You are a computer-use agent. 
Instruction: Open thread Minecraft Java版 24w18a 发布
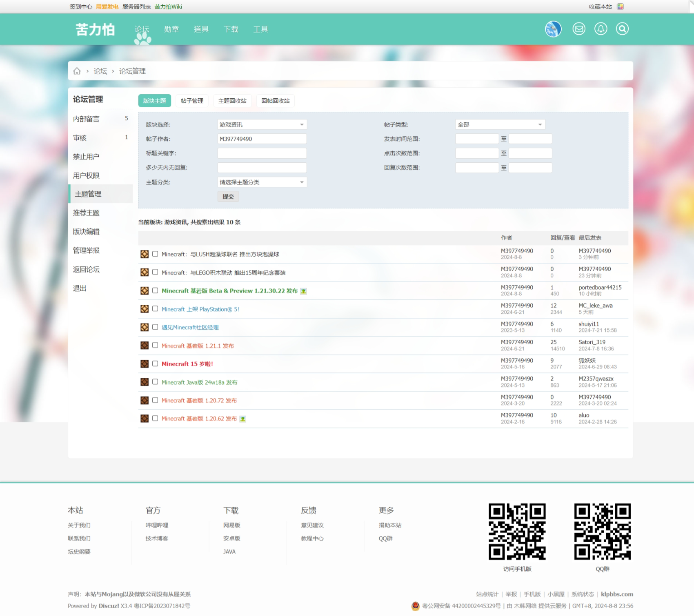pyautogui.click(x=199, y=382)
